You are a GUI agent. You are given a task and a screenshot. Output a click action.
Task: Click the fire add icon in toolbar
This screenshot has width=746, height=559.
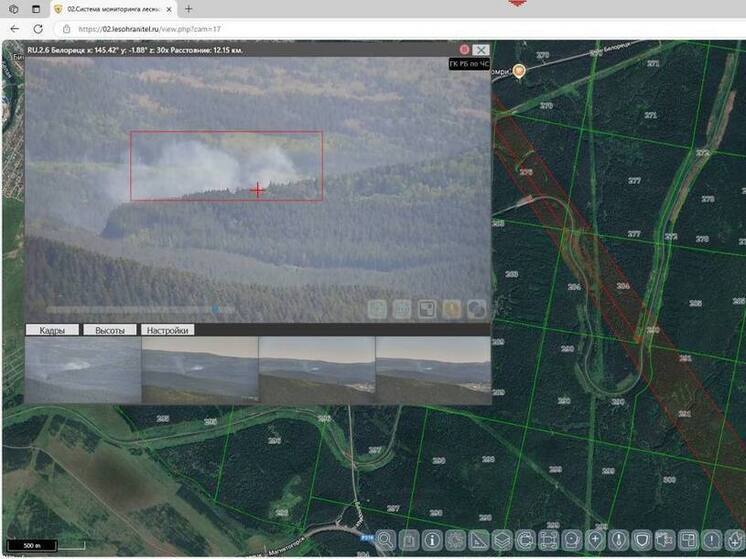click(733, 540)
